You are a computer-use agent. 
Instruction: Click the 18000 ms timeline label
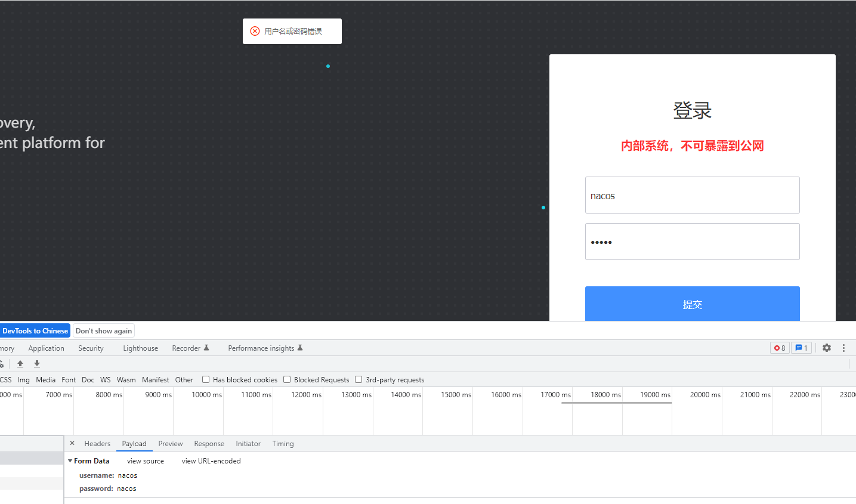click(x=605, y=395)
